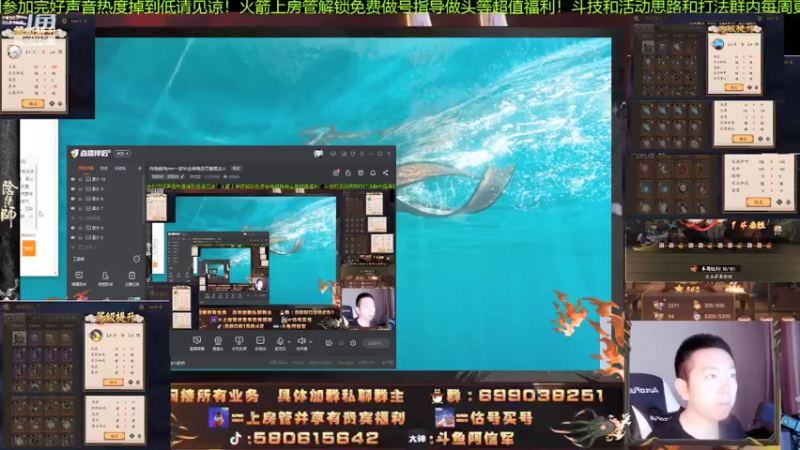Hide the 图片8 source layer
This screenshot has width=800, height=450.
(72, 198)
